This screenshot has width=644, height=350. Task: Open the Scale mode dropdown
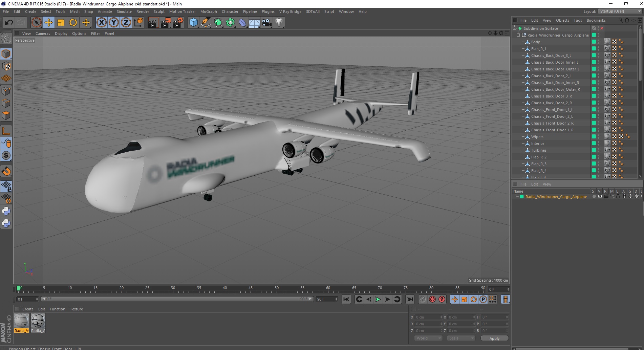[x=461, y=338]
